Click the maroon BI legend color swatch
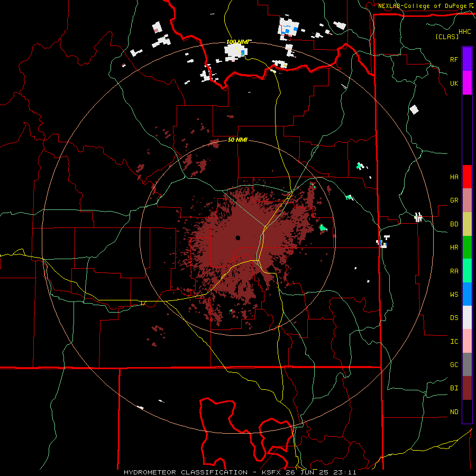Viewport: 476px width, 476px height. point(467,388)
